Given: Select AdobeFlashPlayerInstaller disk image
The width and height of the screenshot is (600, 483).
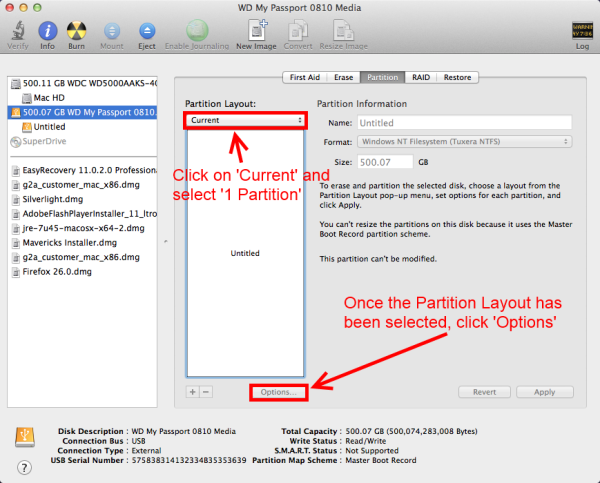Looking at the screenshot, I should click(82, 214).
